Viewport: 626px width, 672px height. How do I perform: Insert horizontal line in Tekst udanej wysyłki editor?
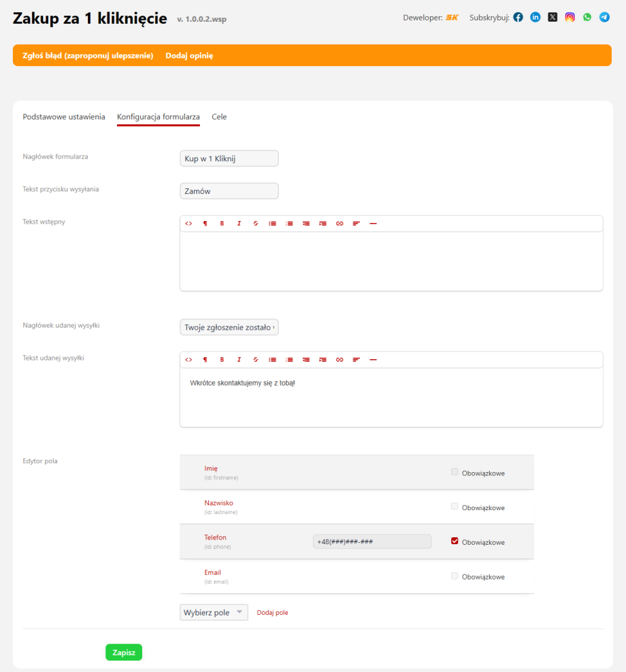coord(373,360)
